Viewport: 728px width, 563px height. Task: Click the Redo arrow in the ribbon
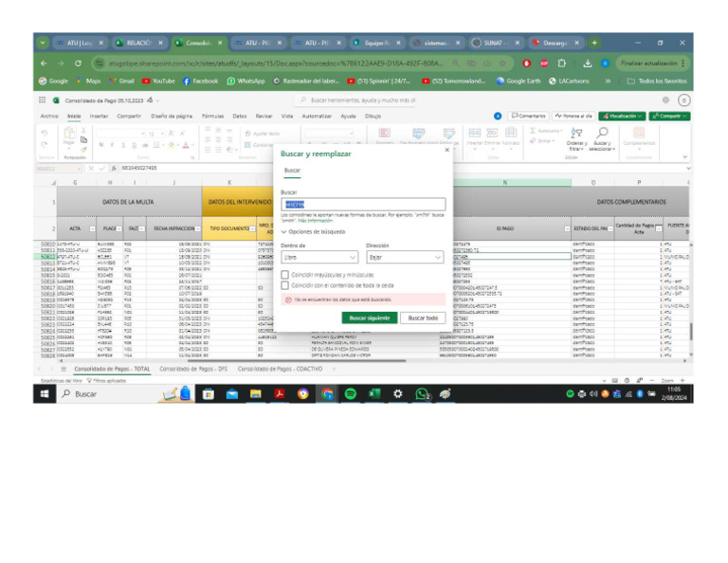[x=45, y=145]
